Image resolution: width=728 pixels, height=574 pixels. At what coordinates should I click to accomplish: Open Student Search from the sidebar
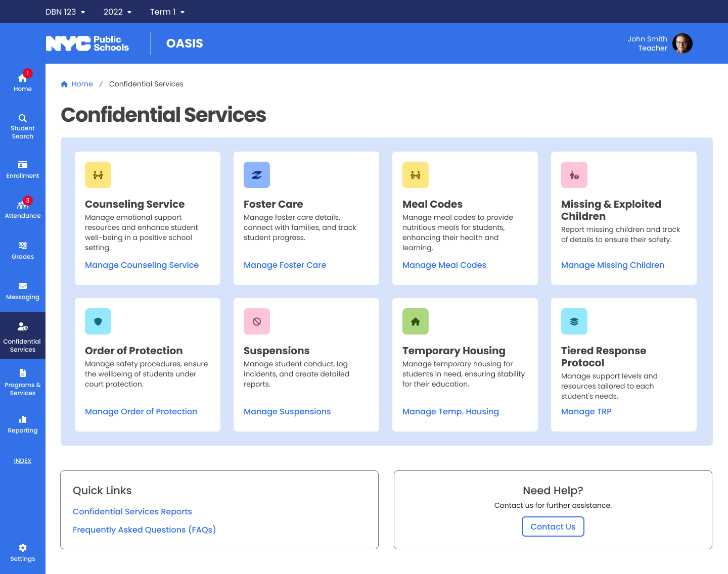pos(22,125)
